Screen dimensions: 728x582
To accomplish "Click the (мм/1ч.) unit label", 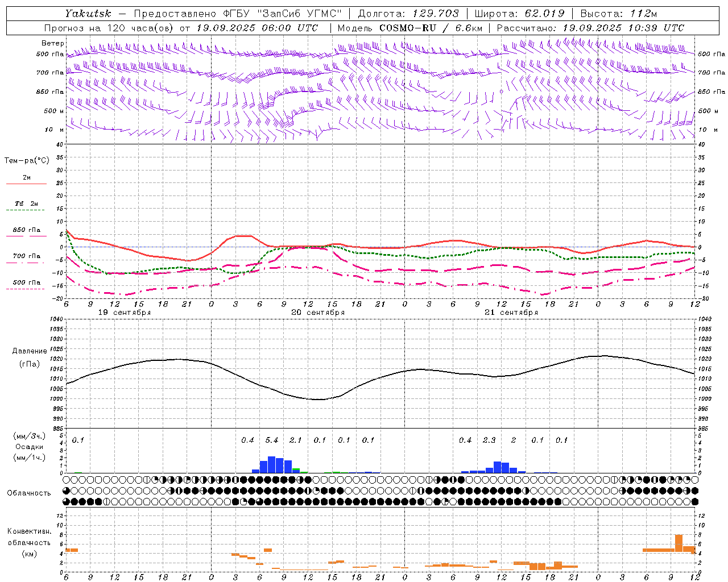I will point(30,458).
